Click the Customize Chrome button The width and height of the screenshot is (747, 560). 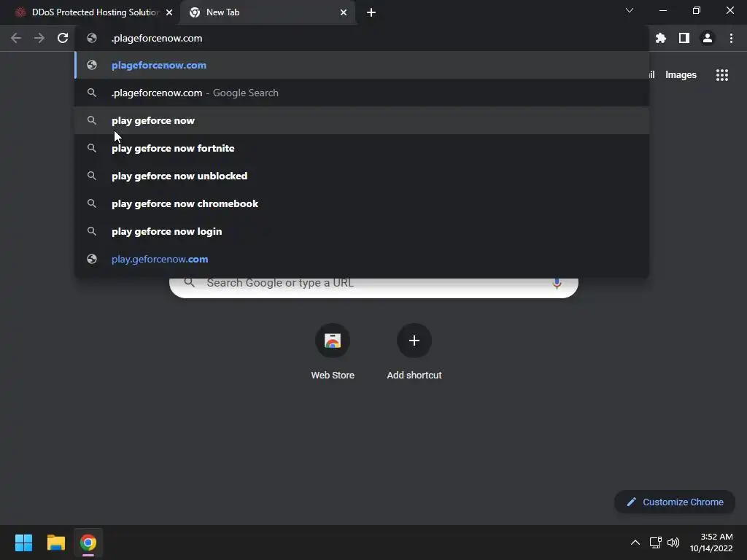pyautogui.click(x=675, y=502)
